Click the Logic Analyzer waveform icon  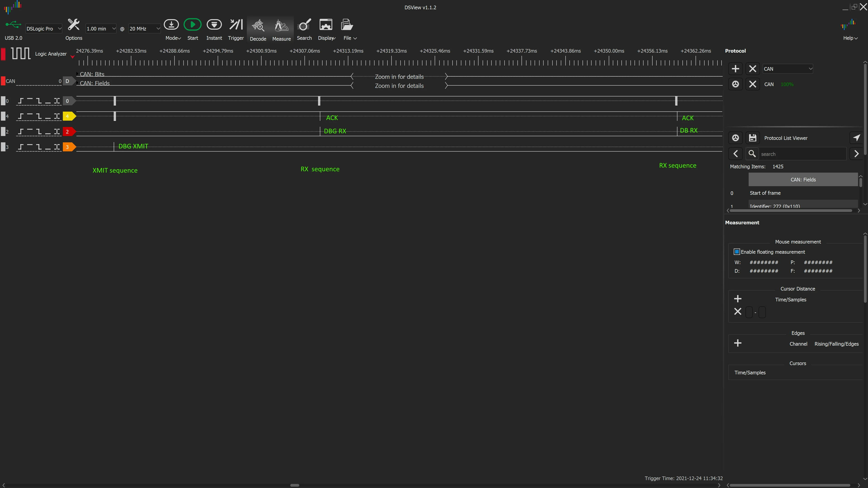coord(21,53)
